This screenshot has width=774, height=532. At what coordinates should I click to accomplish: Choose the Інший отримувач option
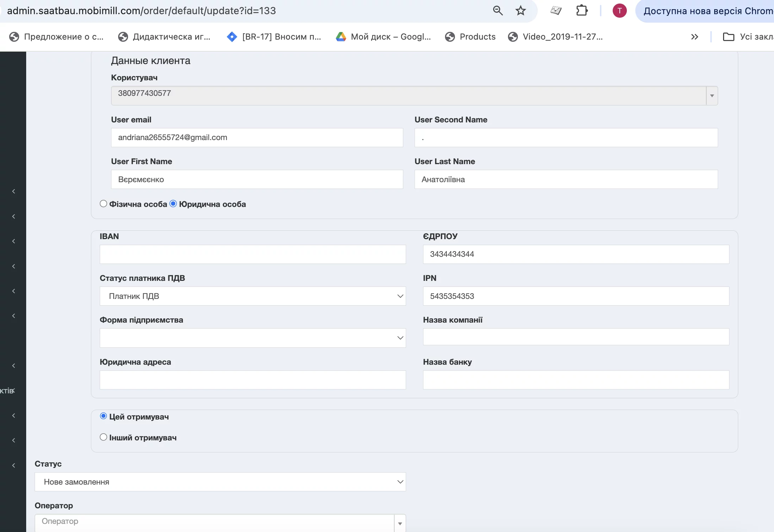(103, 437)
